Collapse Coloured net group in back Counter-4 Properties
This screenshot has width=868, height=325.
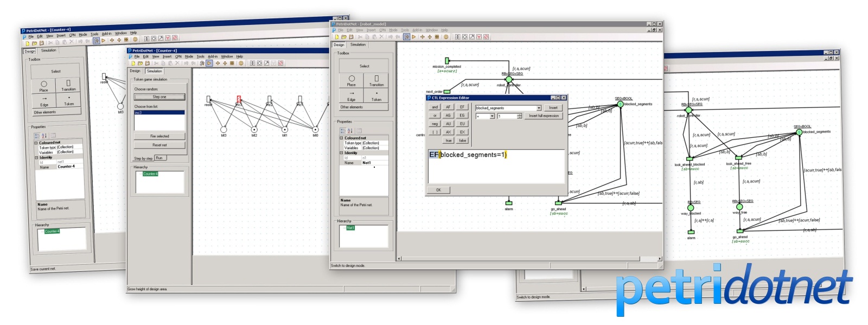click(36, 143)
